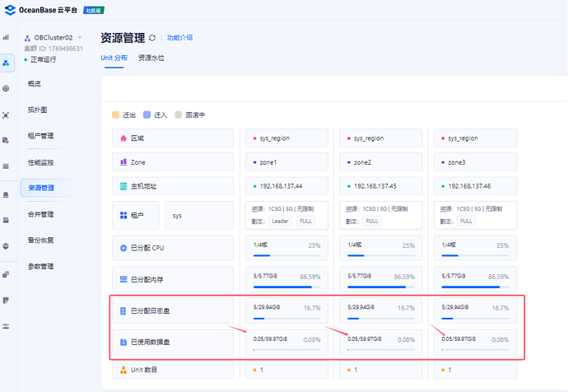Click the 租户 grid icon
Image resolution: width=568 pixels, height=392 pixels.
[123, 216]
